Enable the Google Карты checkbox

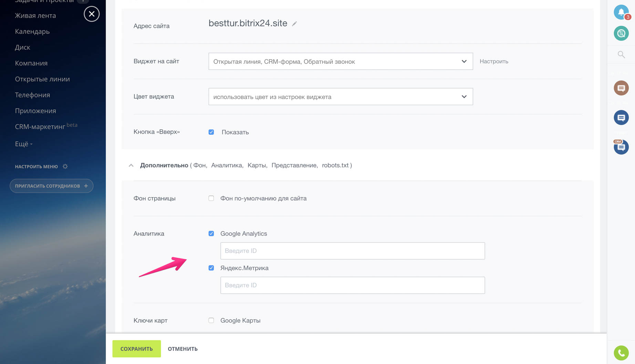tap(211, 320)
